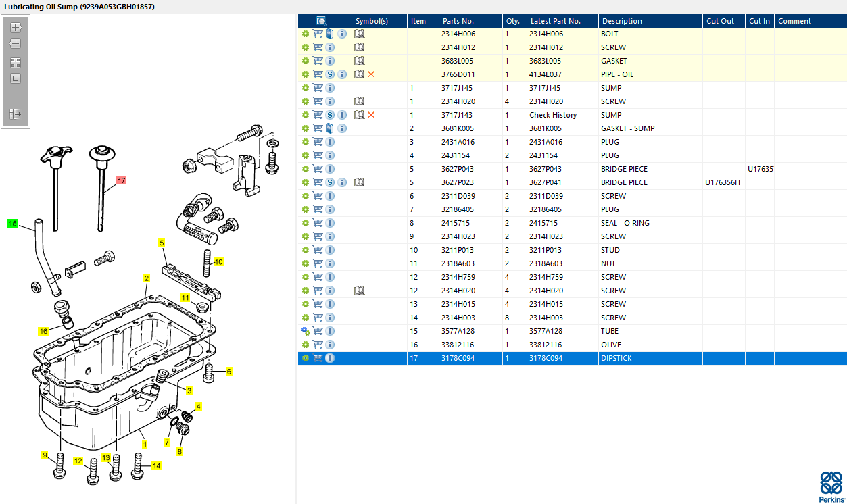Select callout 9 on the diagram
The width and height of the screenshot is (847, 504).
pyautogui.click(x=45, y=455)
